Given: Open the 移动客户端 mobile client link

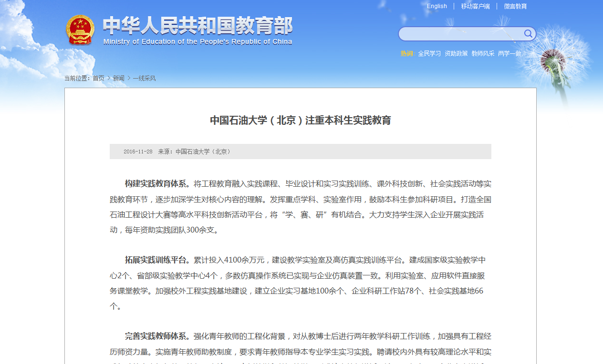Looking at the screenshot, I should 475,6.
